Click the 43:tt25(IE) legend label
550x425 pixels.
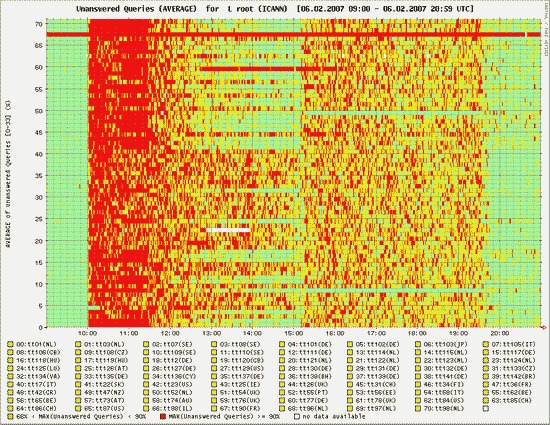coord(240,384)
